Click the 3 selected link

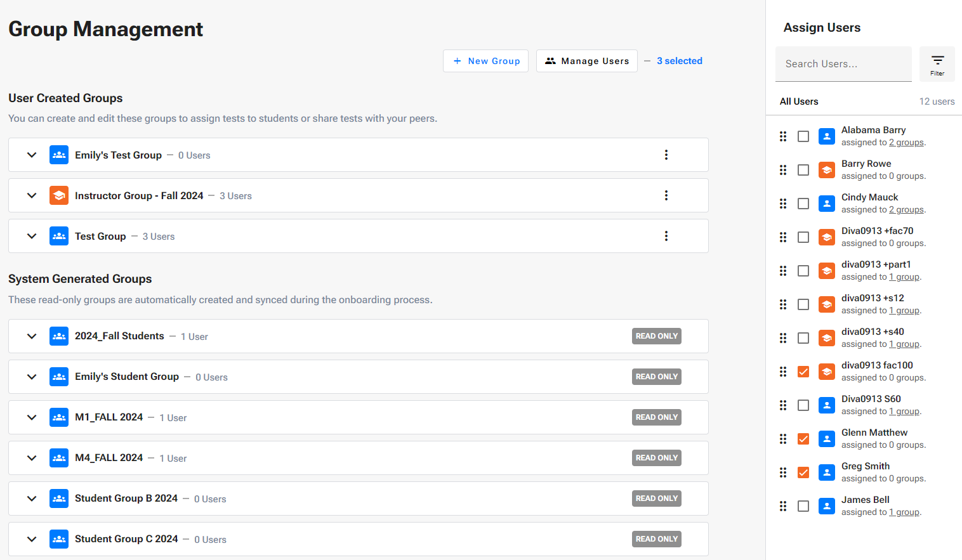pos(679,61)
